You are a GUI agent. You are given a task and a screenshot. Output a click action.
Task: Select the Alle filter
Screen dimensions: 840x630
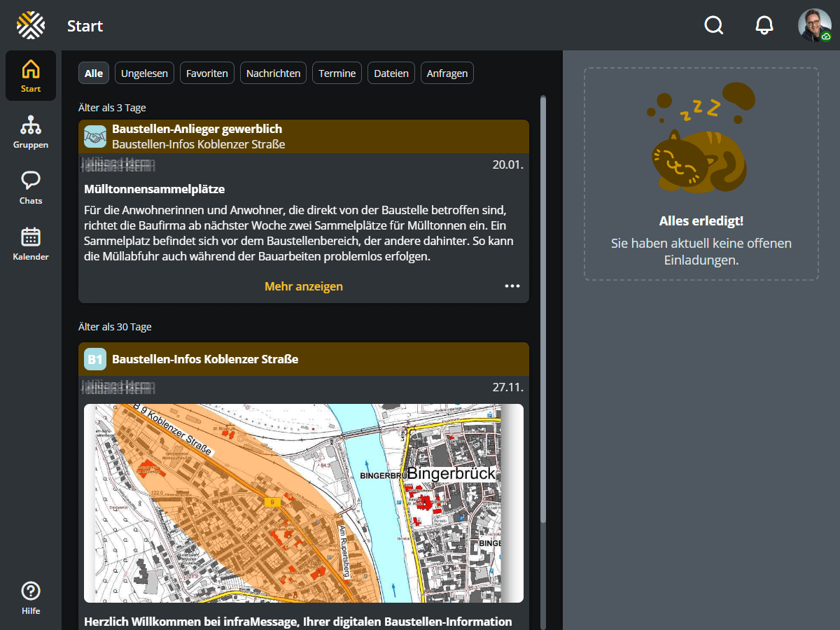coord(94,73)
